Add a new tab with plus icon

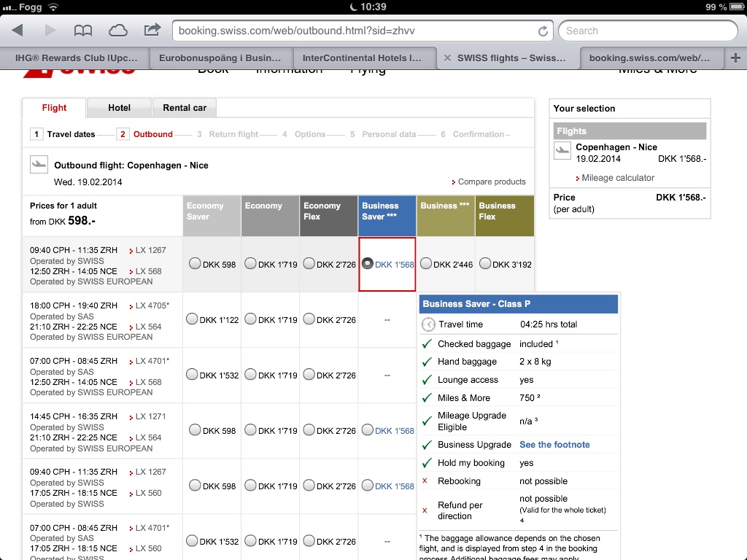tap(735, 58)
